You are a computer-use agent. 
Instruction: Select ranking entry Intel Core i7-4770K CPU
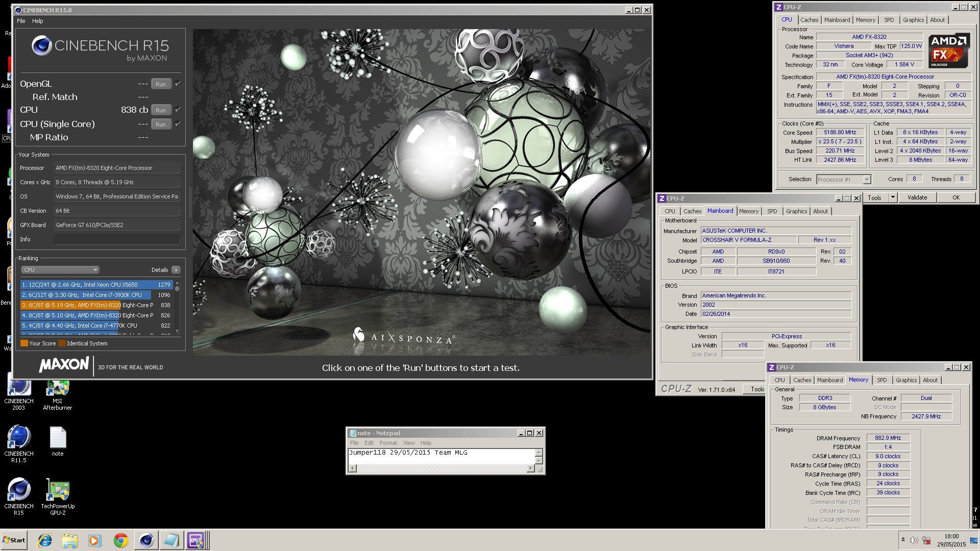pos(96,325)
